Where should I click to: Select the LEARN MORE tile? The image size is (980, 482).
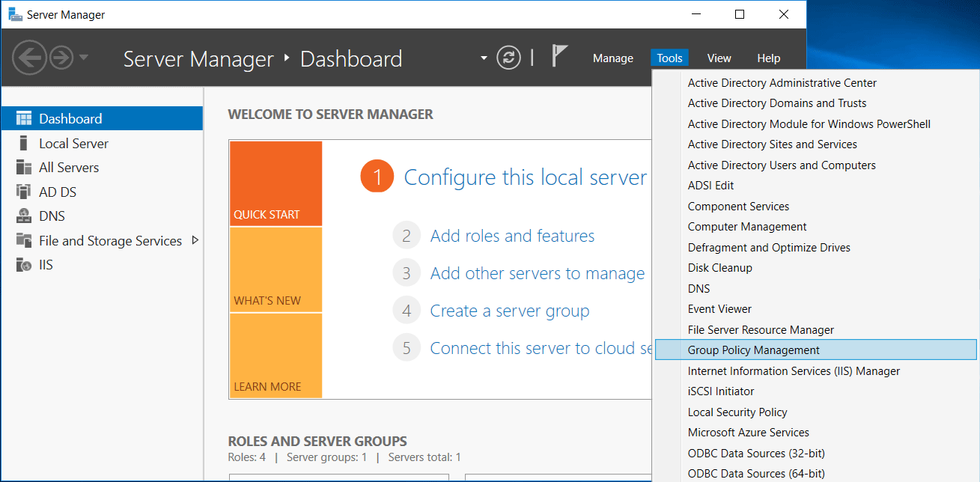(x=276, y=356)
